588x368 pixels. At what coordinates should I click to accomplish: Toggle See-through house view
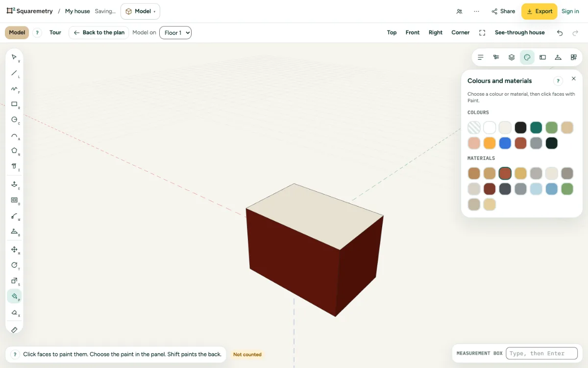click(520, 33)
